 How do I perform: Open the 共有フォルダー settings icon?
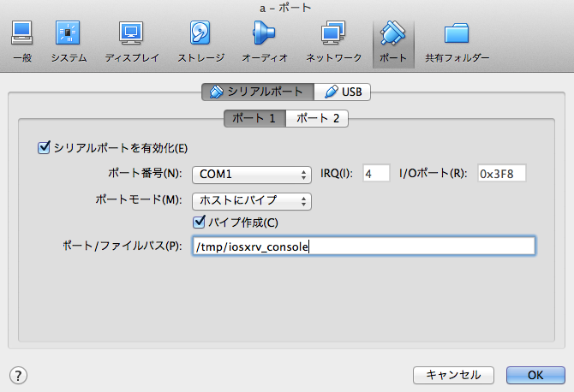coord(457,42)
